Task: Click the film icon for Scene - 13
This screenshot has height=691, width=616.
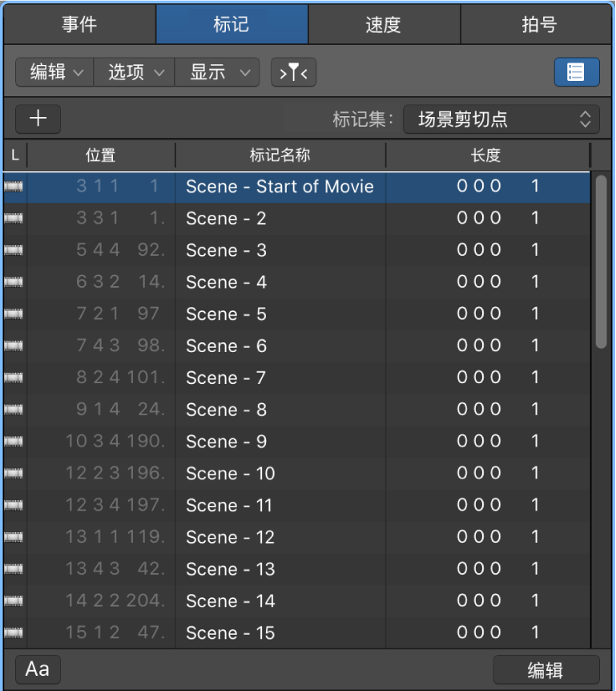Action: (14, 569)
